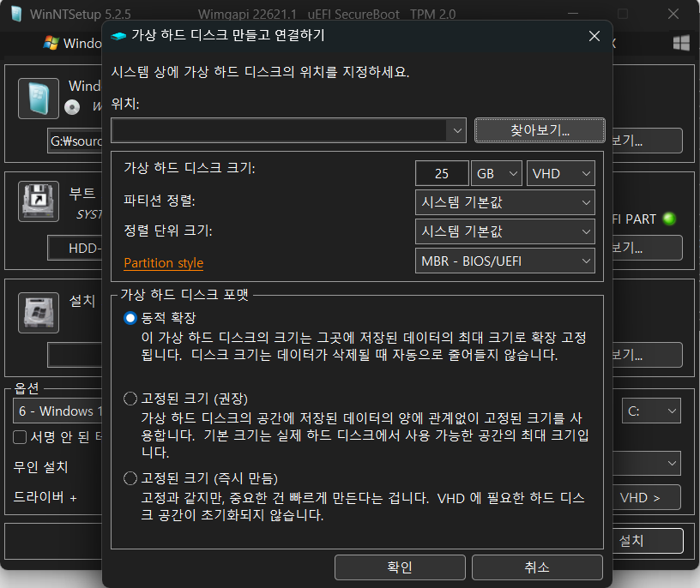Select the 동적 확장 radio option
The width and height of the screenshot is (700, 588).
click(x=130, y=318)
